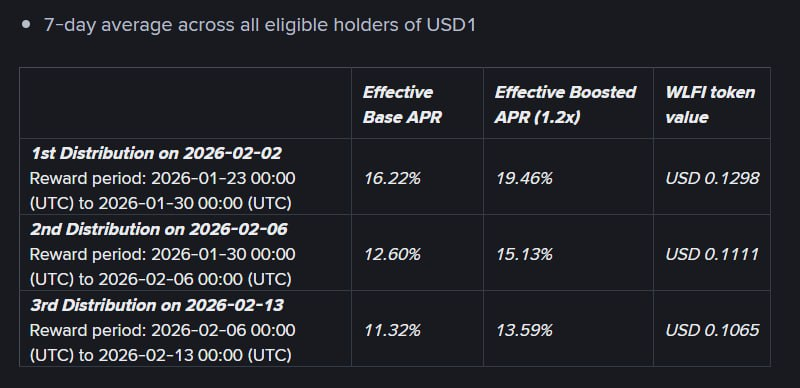Click the WLFI token value column header
The width and height of the screenshot is (800, 388).
pos(710,105)
